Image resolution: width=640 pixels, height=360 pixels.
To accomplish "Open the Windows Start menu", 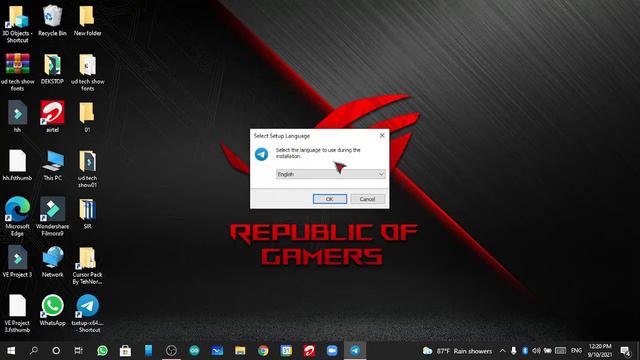I will 11,351.
